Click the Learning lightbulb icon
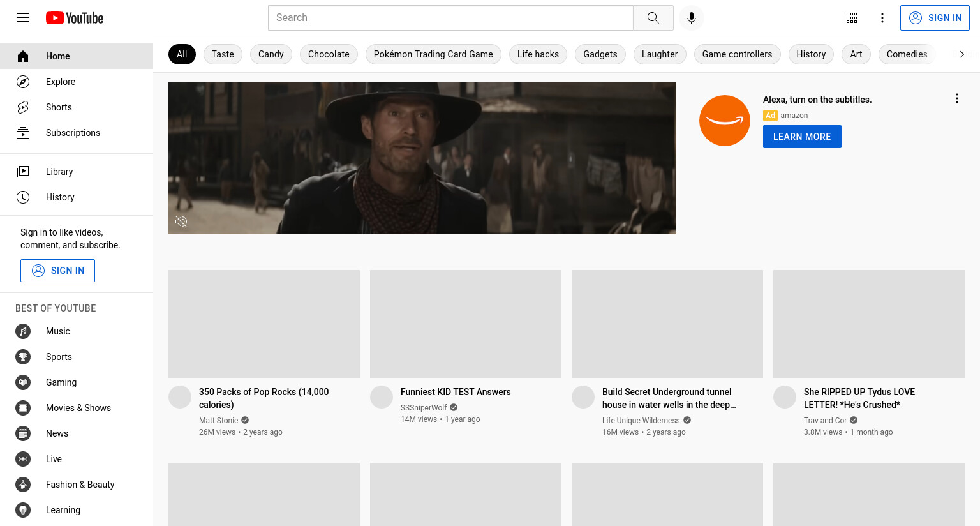 pos(23,510)
